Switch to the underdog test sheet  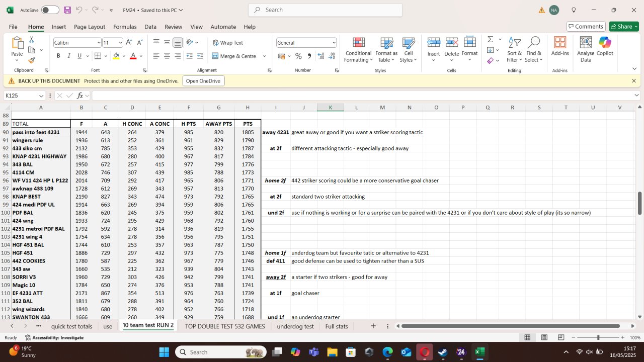[295, 326]
